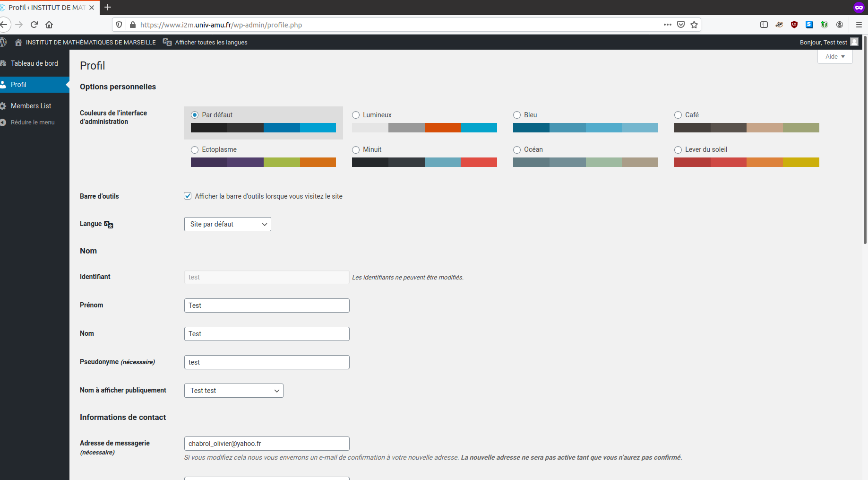Close the Profil browser tab
Screen dimensions: 868x480
(x=92, y=8)
